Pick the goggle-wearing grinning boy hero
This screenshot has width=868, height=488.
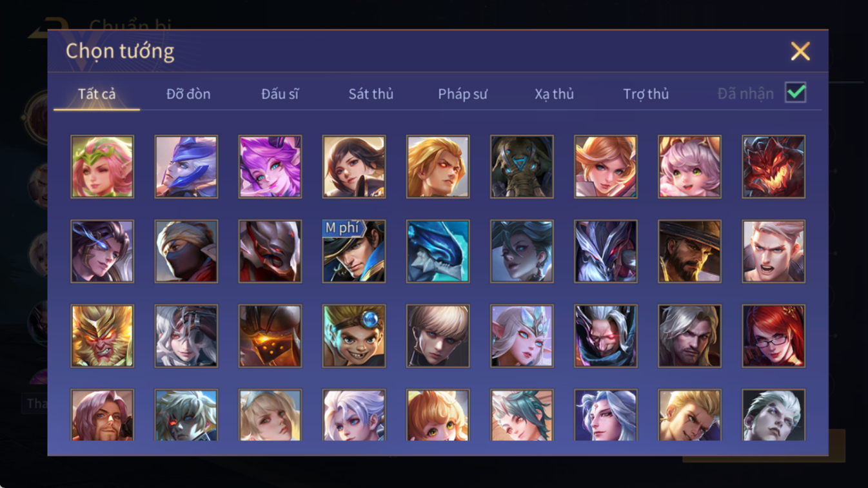[354, 336]
